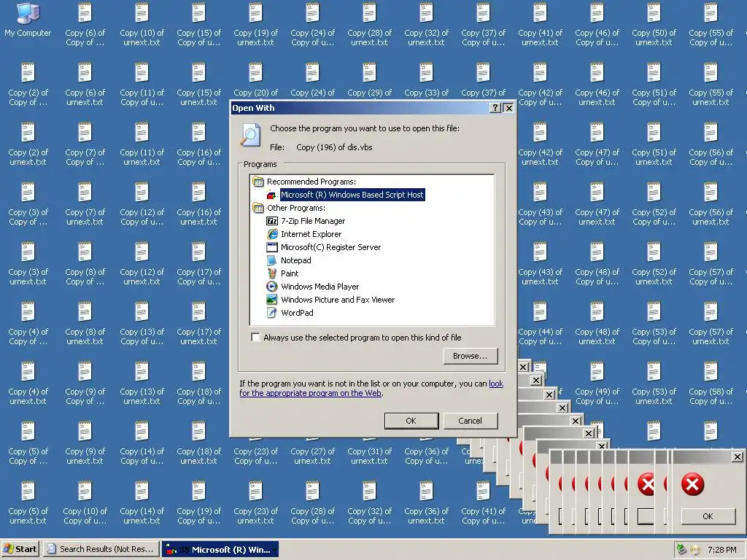
Task: Select Copy (56) of urnext.txt desktop file
Action: [x=711, y=205]
